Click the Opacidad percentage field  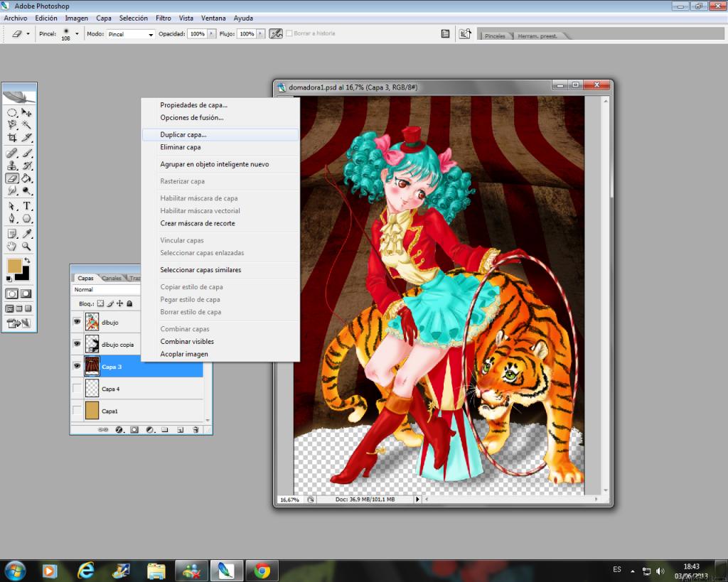click(198, 34)
